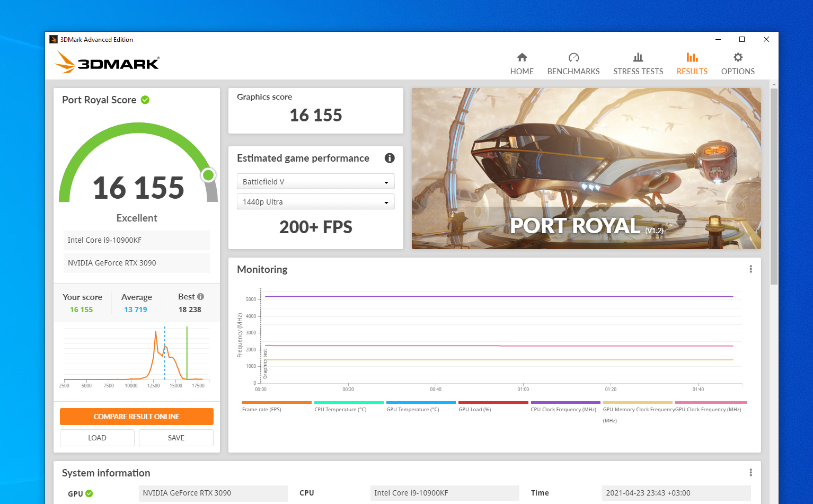Image resolution: width=813 pixels, height=504 pixels.
Task: Switch to the OPTIONS tab label
Action: 738,72
